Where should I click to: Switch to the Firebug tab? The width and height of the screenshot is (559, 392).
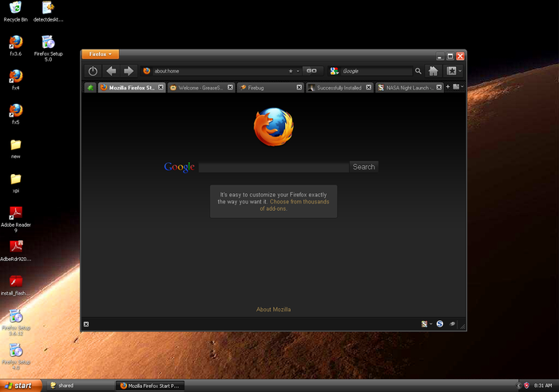click(x=270, y=88)
